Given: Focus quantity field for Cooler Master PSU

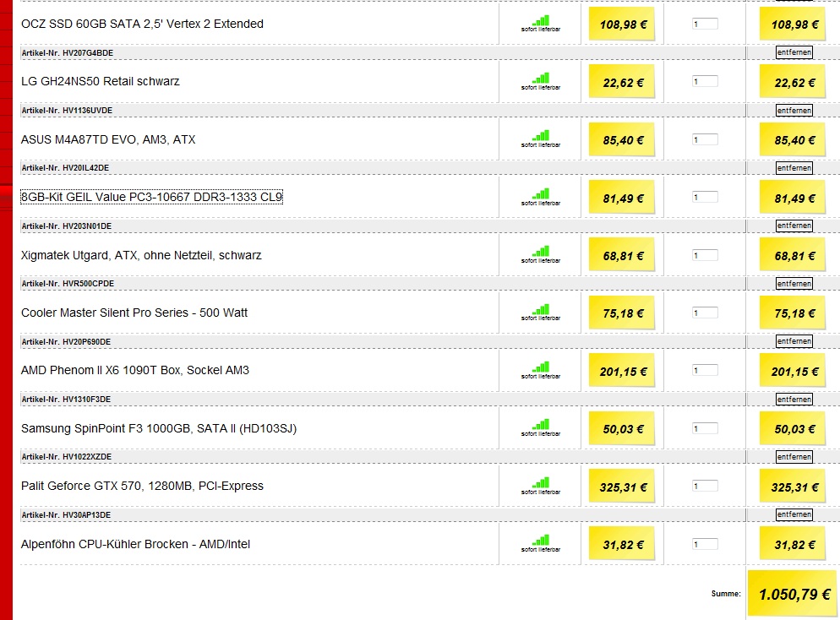Looking at the screenshot, I should coord(705,313).
